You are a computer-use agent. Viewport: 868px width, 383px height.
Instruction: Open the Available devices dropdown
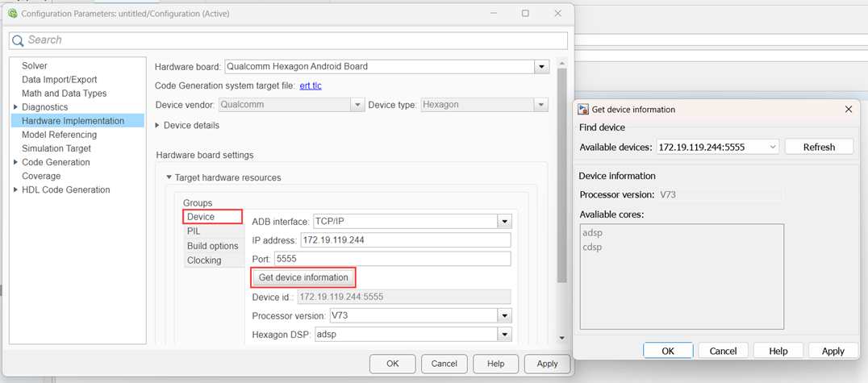(x=772, y=147)
